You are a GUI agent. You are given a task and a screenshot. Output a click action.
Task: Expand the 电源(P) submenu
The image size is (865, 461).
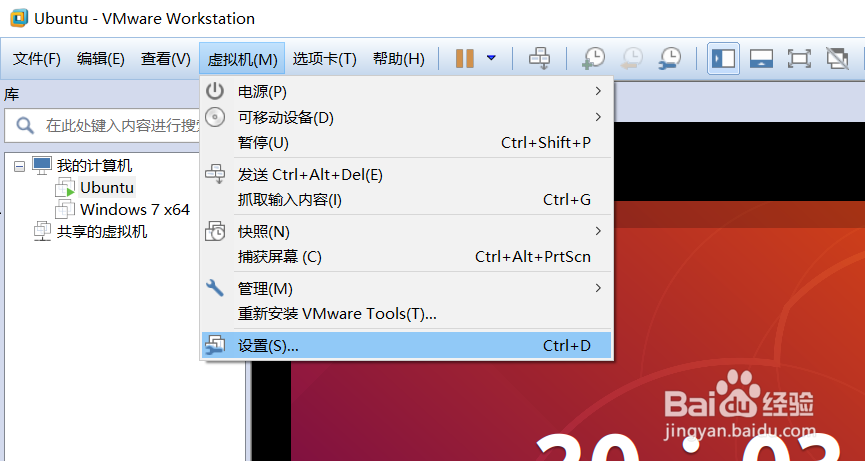tap(407, 92)
